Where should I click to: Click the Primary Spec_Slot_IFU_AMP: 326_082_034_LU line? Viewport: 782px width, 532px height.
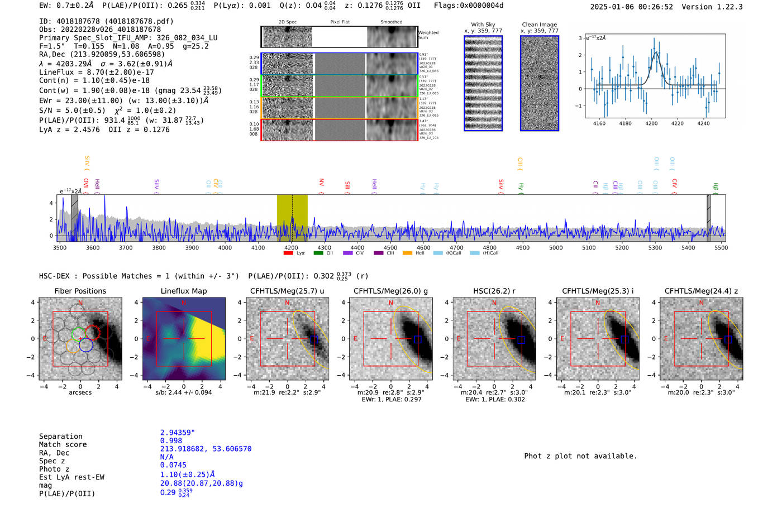(x=128, y=38)
